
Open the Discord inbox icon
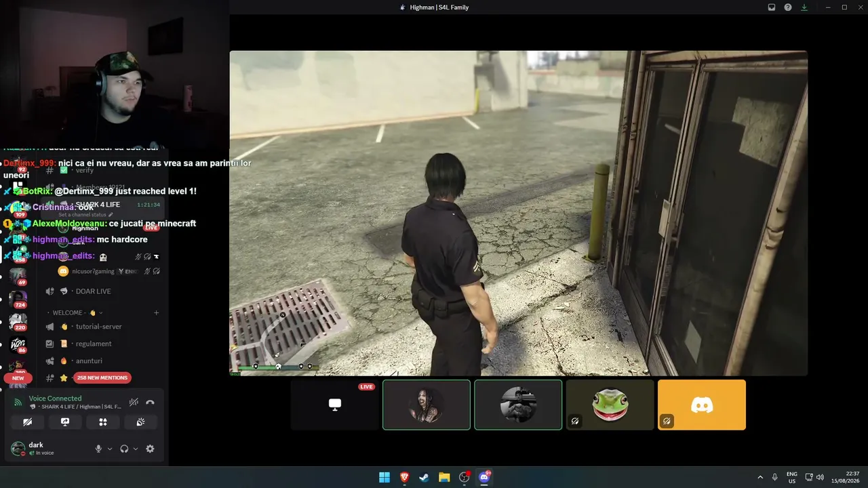pyautogui.click(x=772, y=7)
